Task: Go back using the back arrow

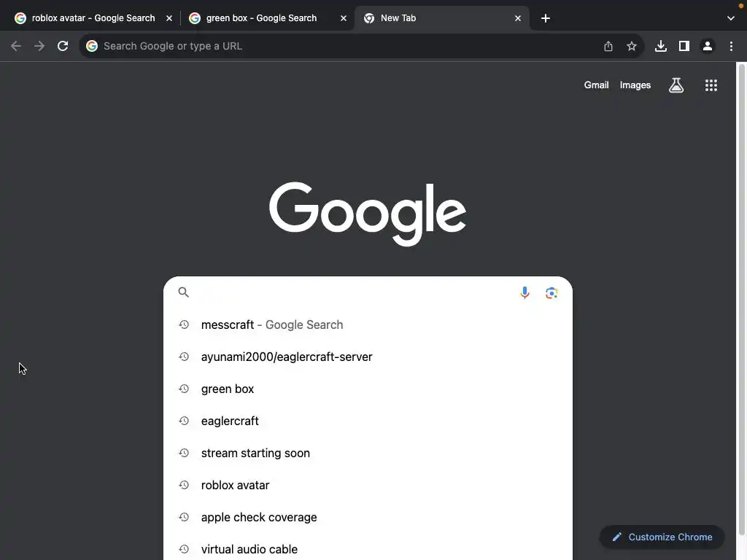Action: (x=16, y=46)
